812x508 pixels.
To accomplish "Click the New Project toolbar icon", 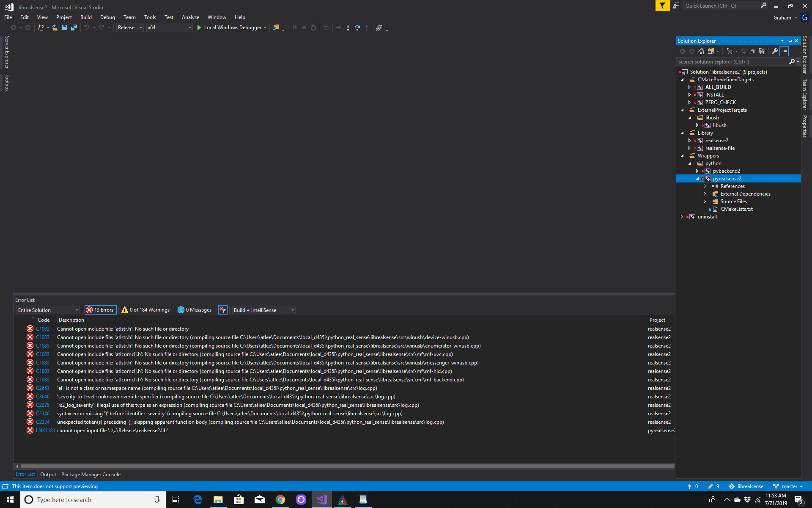I will (41, 28).
